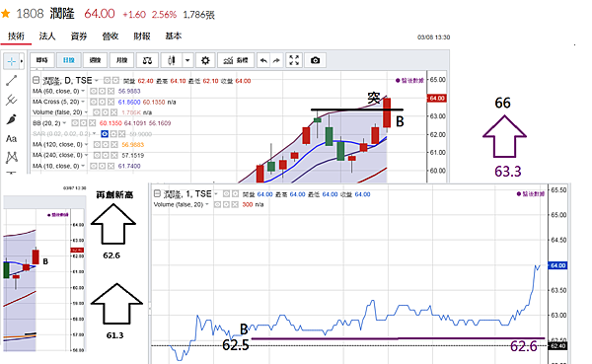The image size is (592, 364).
Task: Open the compare symbols scale icon
Action: [x=147, y=60]
